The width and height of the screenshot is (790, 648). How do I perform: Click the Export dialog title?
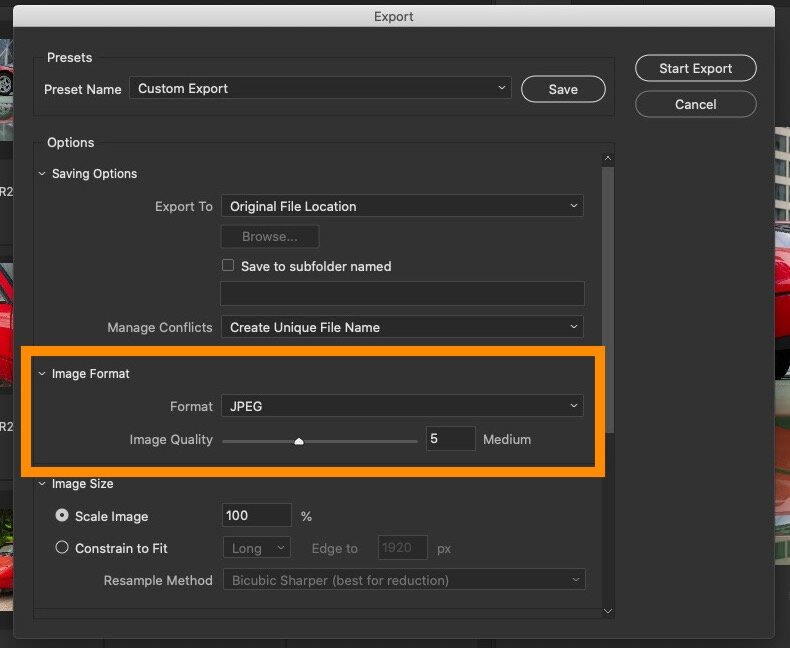(393, 17)
